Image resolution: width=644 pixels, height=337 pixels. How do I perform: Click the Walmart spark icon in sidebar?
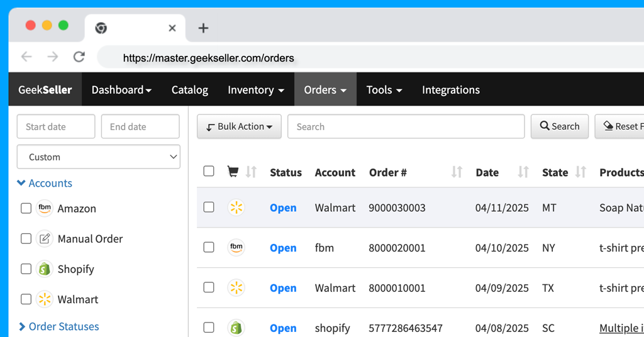coord(45,300)
